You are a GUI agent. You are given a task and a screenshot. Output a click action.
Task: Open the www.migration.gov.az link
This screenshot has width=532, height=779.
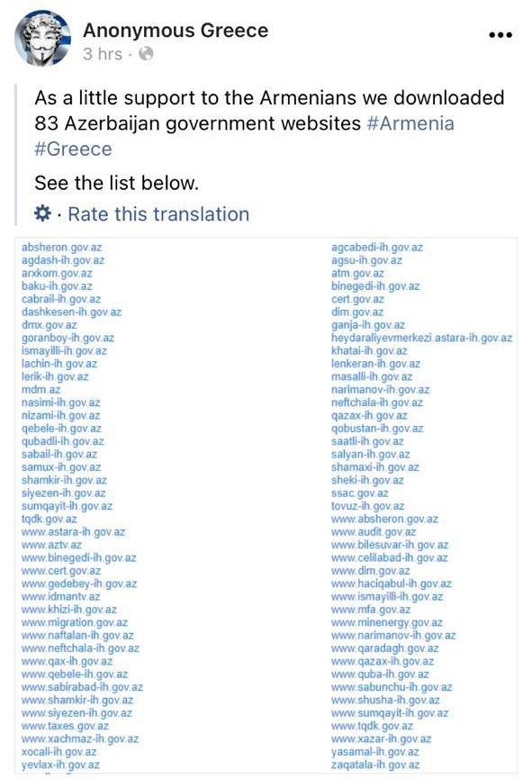tap(75, 622)
